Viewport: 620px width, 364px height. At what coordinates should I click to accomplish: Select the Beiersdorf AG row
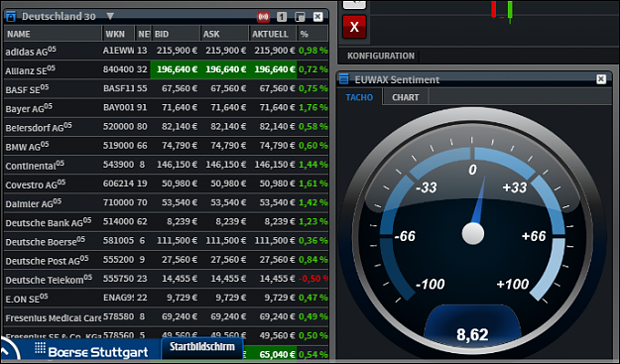click(x=166, y=127)
